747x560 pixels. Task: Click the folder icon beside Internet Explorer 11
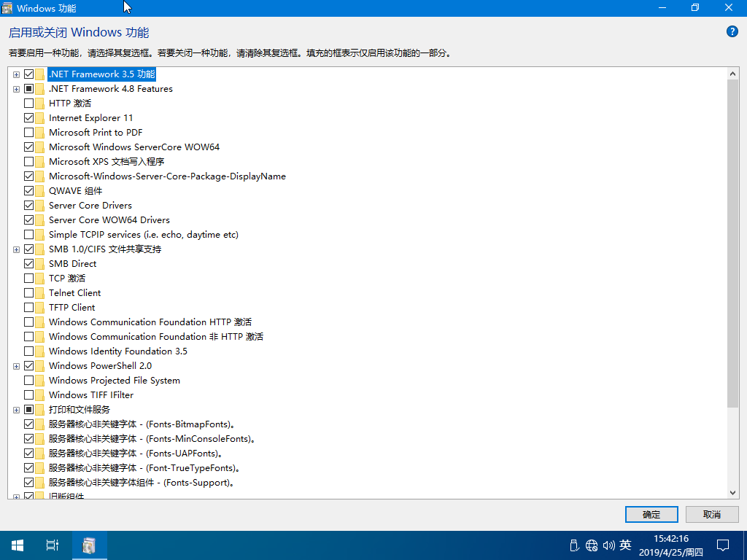pos(39,118)
